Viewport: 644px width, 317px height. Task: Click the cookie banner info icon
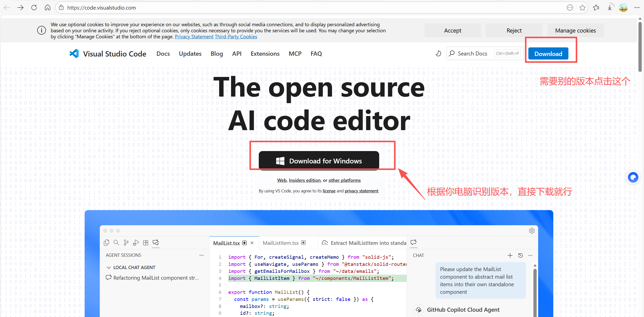[42, 31]
